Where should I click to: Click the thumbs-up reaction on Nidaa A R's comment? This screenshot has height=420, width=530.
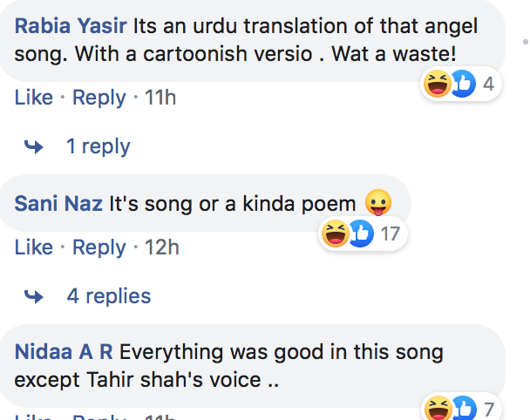(x=464, y=408)
